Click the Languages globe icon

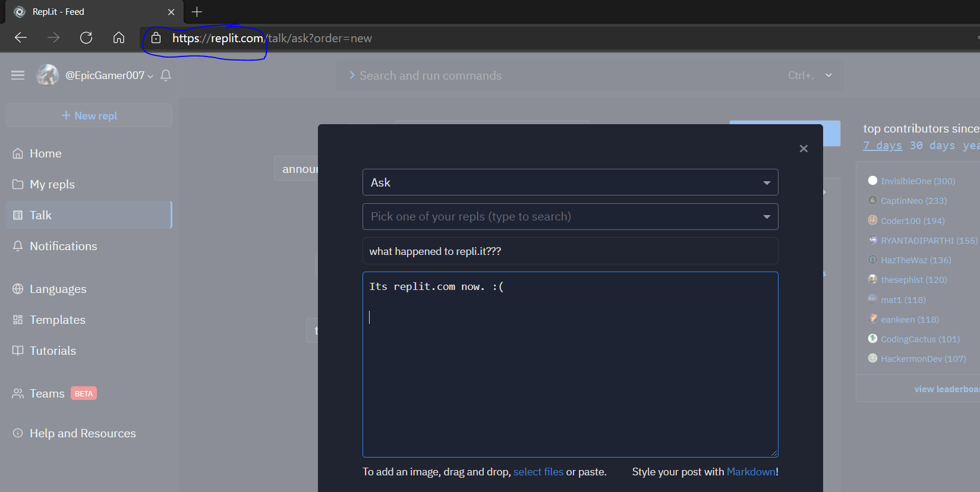(18, 289)
